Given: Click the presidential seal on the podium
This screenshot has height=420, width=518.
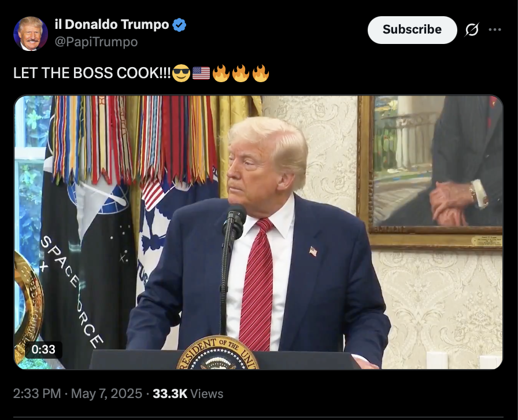Looking at the screenshot, I should coord(217,352).
